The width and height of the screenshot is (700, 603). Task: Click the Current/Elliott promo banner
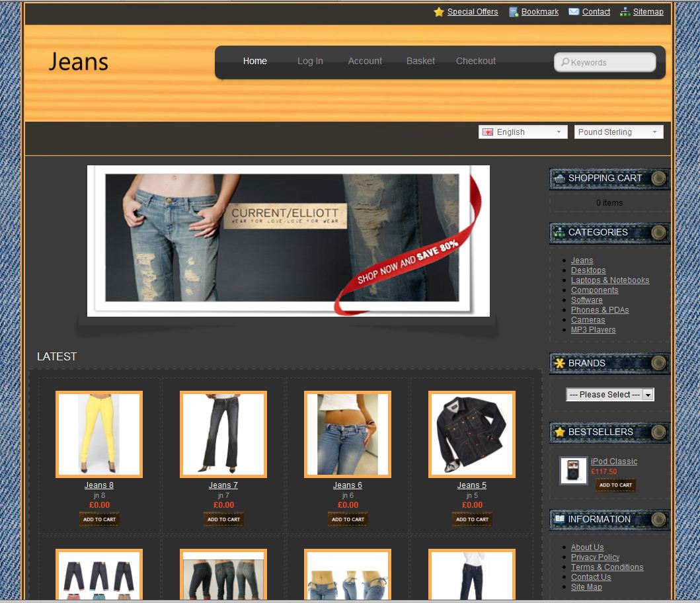point(288,241)
